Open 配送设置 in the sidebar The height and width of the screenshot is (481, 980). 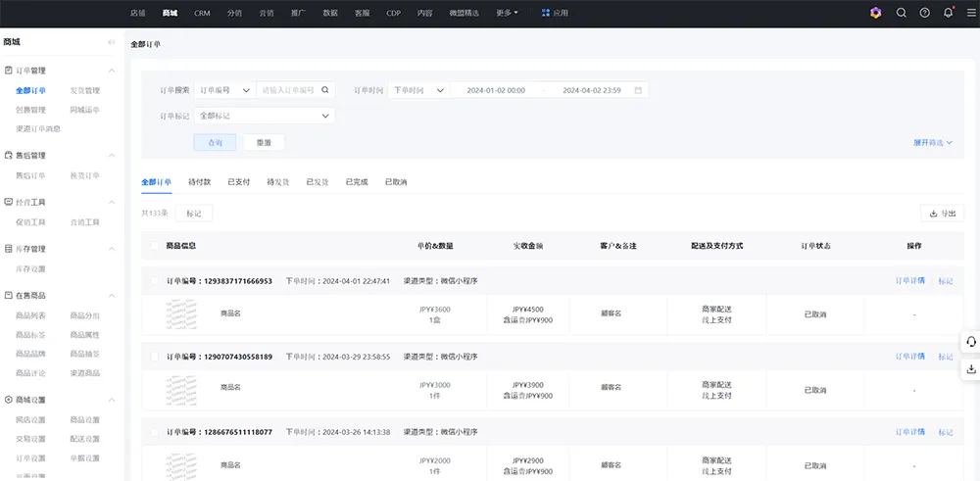(85, 439)
